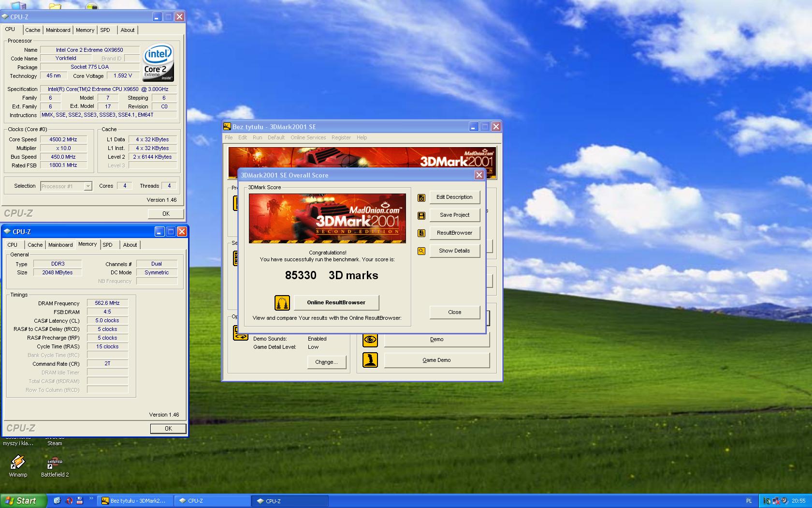Open SPD tab in bottom CPU-Z window

pos(107,245)
